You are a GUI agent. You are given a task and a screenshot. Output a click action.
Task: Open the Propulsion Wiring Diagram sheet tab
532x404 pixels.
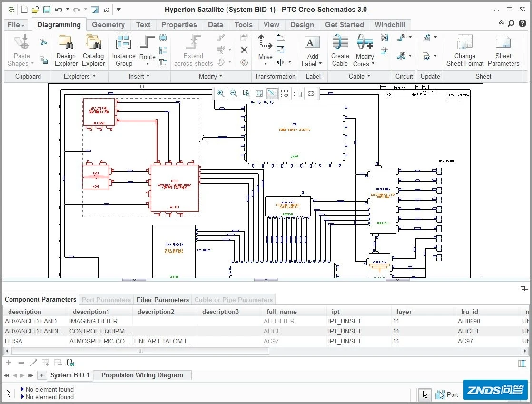[142, 375]
